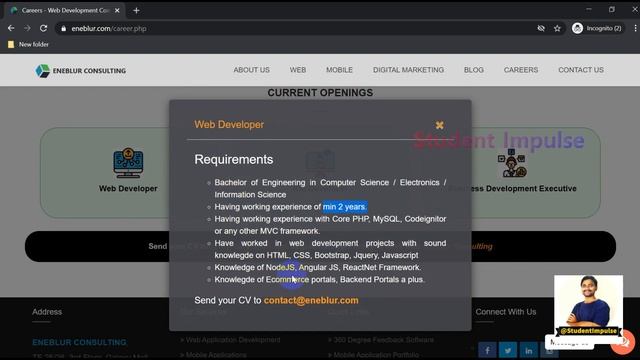Viewport: 640px width, 360px height.
Task: Click the Web Developer popup title
Action: [229, 124]
